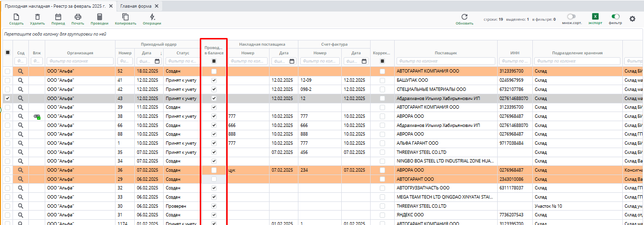Open date picker in Накладная поставщика Дата filter
The width and height of the screenshot is (644, 225).
[x=292, y=61]
